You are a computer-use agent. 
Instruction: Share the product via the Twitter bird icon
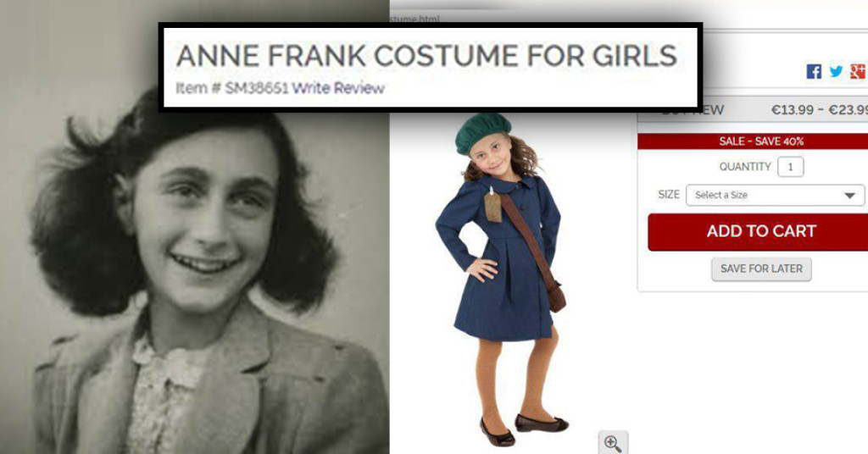[x=836, y=71]
